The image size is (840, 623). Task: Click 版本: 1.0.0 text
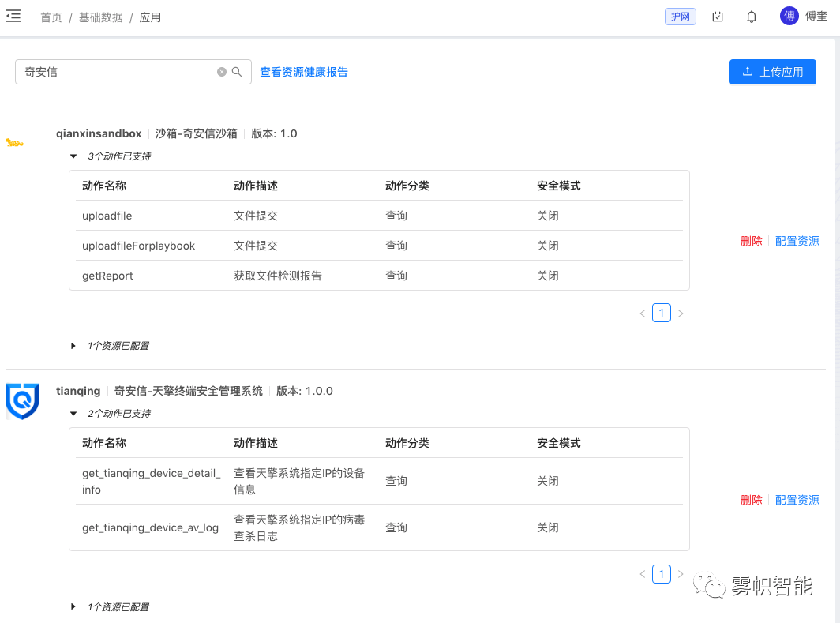pos(304,391)
